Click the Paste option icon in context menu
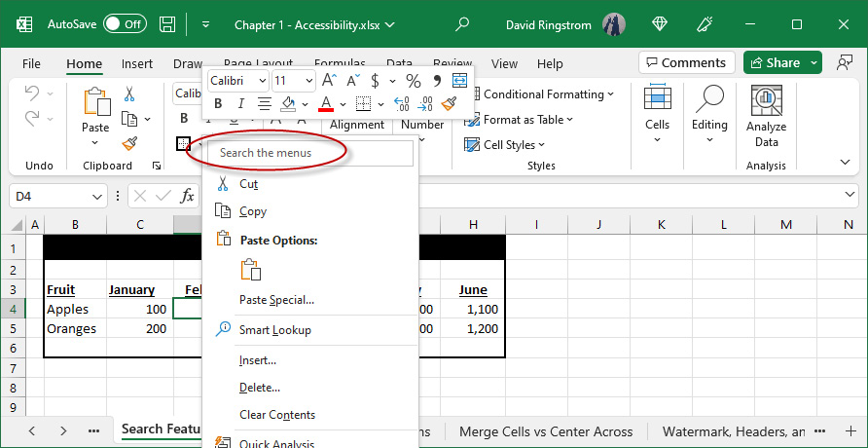The image size is (868, 448). (251, 270)
